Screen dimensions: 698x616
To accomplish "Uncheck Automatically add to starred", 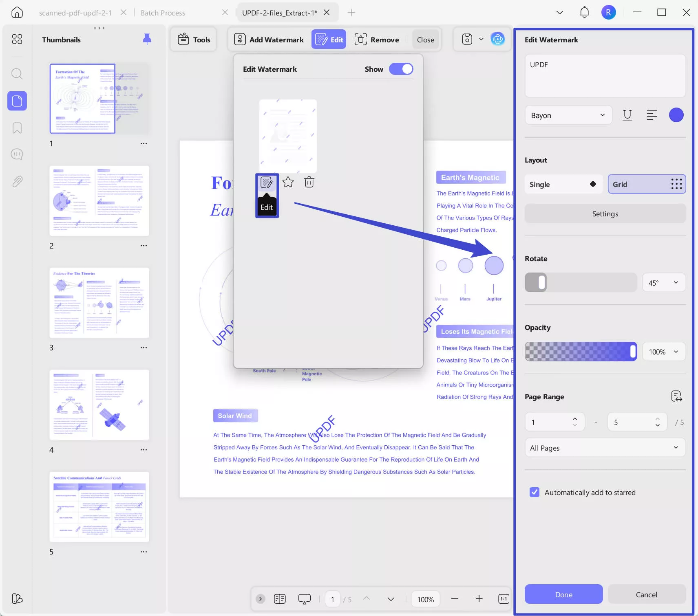I will pyautogui.click(x=535, y=492).
